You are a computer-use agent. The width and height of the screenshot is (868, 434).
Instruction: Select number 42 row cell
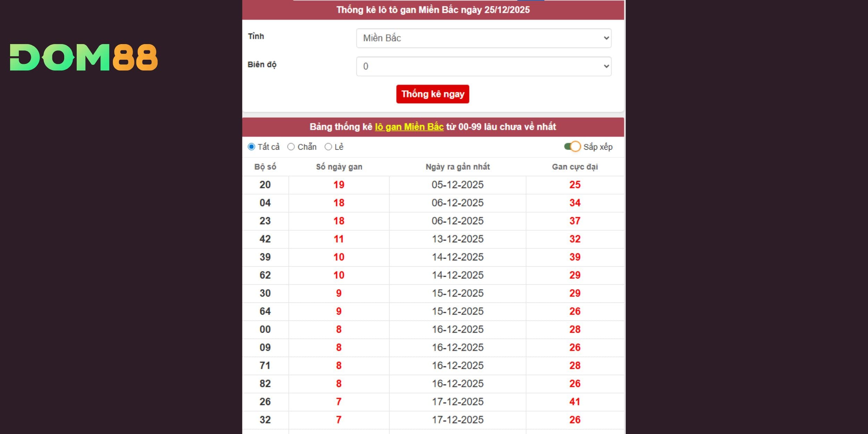[x=265, y=239]
